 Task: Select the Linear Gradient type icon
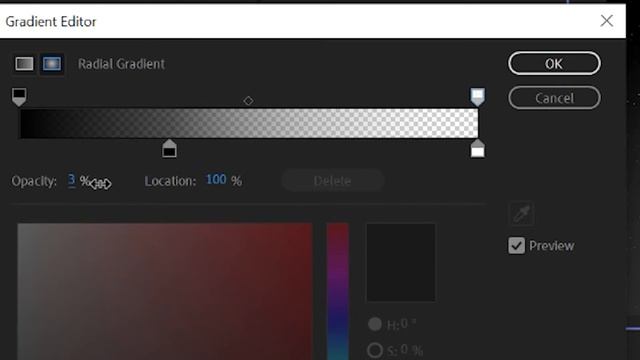(24, 64)
